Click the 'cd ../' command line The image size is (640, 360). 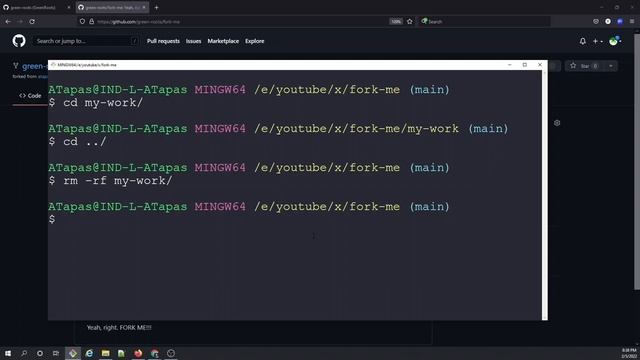[x=78, y=141]
